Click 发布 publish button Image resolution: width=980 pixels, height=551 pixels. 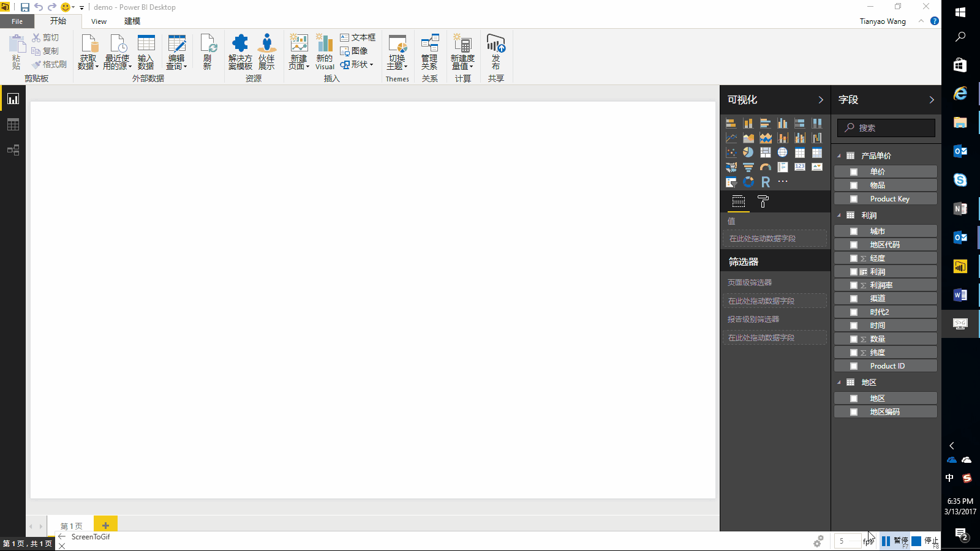click(x=496, y=52)
